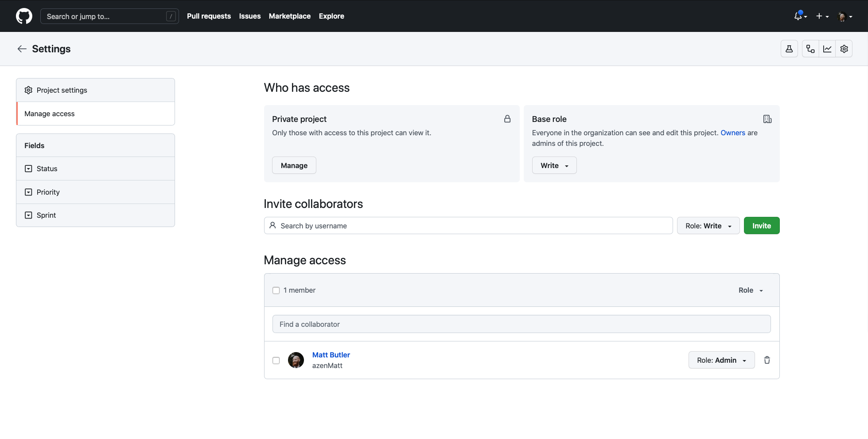The width and height of the screenshot is (868, 439).
Task: Open Pull requests in top nav
Action: (209, 16)
